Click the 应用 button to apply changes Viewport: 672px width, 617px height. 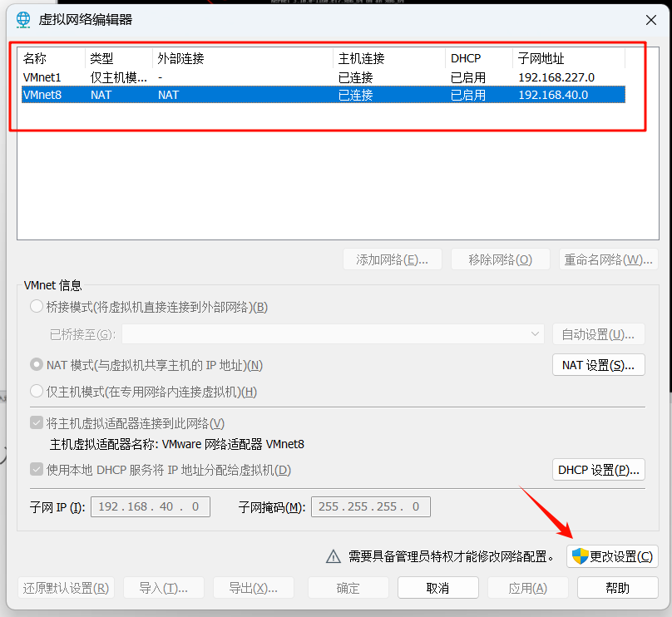[x=527, y=586]
